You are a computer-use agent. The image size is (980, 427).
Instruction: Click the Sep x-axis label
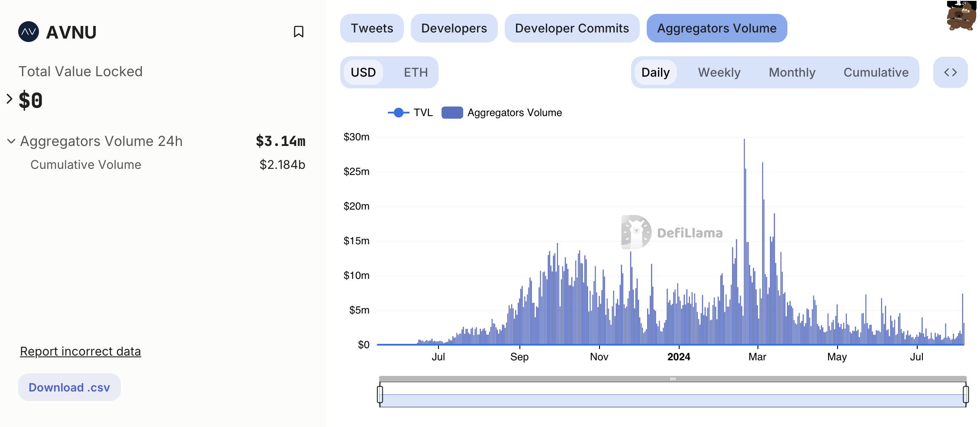click(519, 357)
